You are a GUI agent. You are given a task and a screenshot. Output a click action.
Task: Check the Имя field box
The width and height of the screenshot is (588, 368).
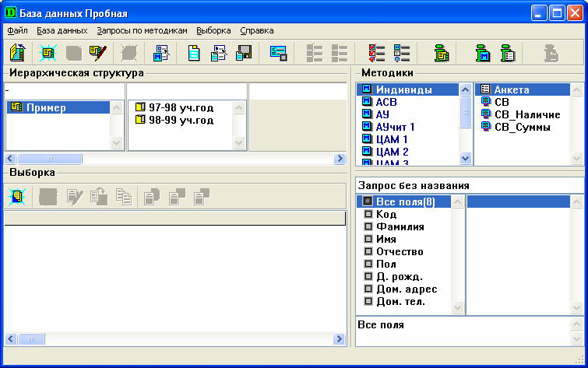(x=368, y=239)
